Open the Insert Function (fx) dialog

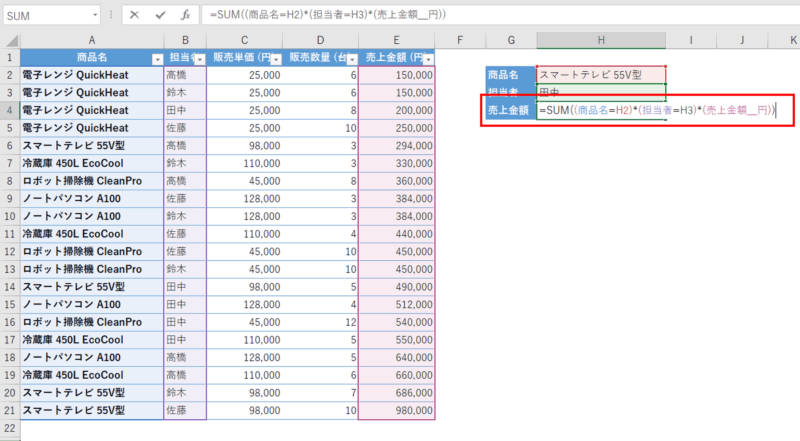tap(185, 15)
